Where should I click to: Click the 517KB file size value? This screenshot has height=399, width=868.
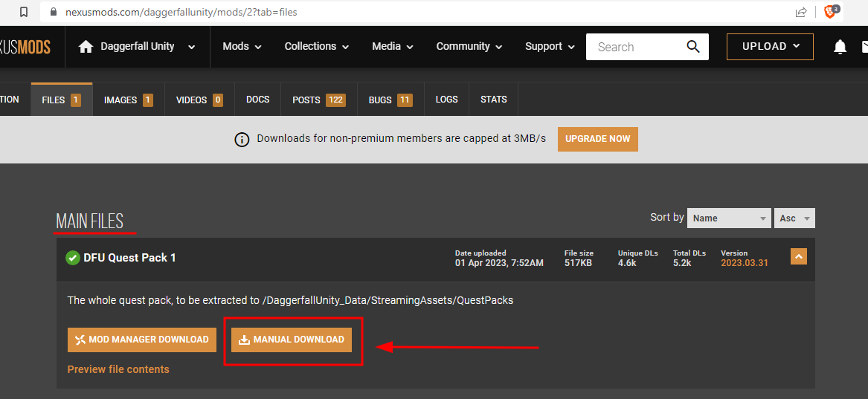coord(578,263)
